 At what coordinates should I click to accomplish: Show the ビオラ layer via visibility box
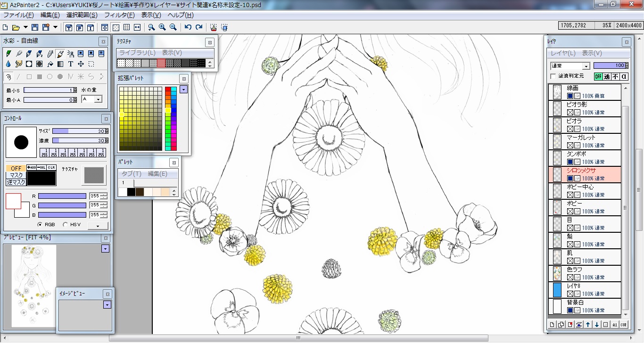570,129
